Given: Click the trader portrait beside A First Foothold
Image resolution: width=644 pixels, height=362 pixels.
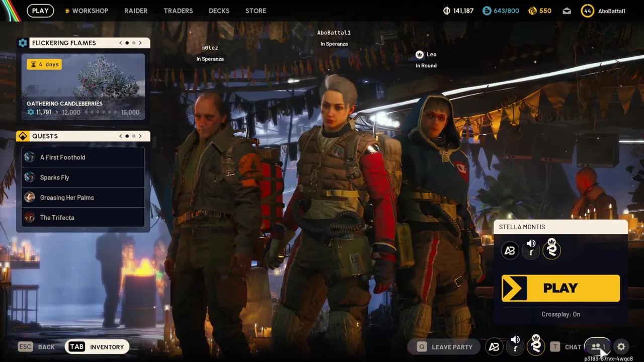Looking at the screenshot, I should [x=30, y=157].
